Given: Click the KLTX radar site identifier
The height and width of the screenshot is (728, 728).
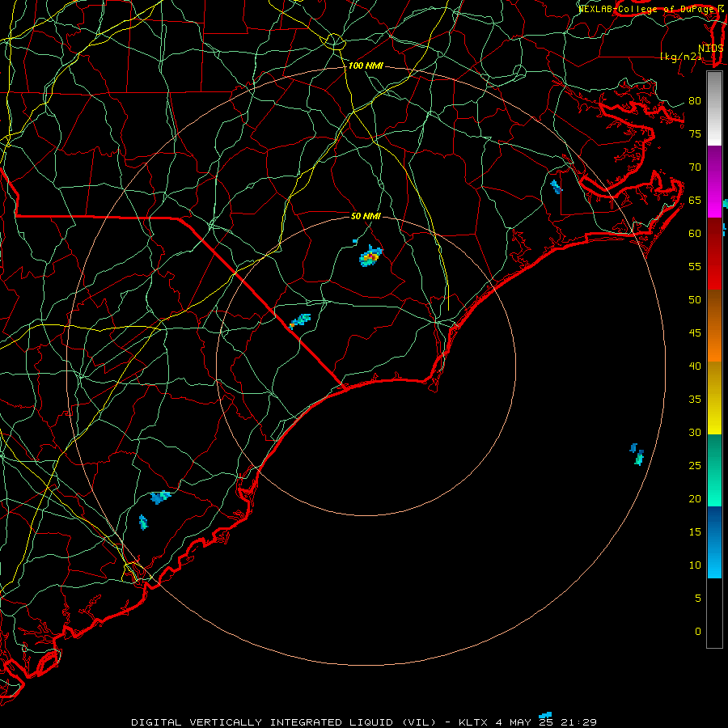Looking at the screenshot, I should click(473, 722).
